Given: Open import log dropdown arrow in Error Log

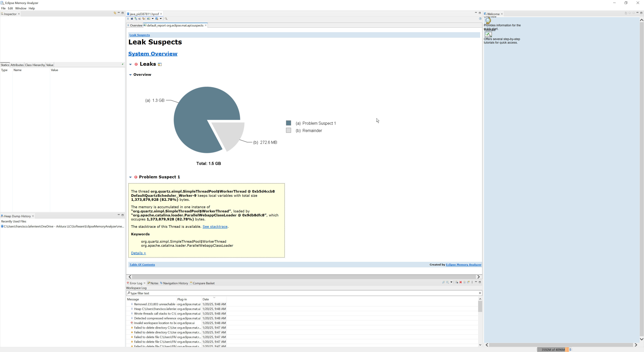Looking at the screenshot, I should 451,282.
